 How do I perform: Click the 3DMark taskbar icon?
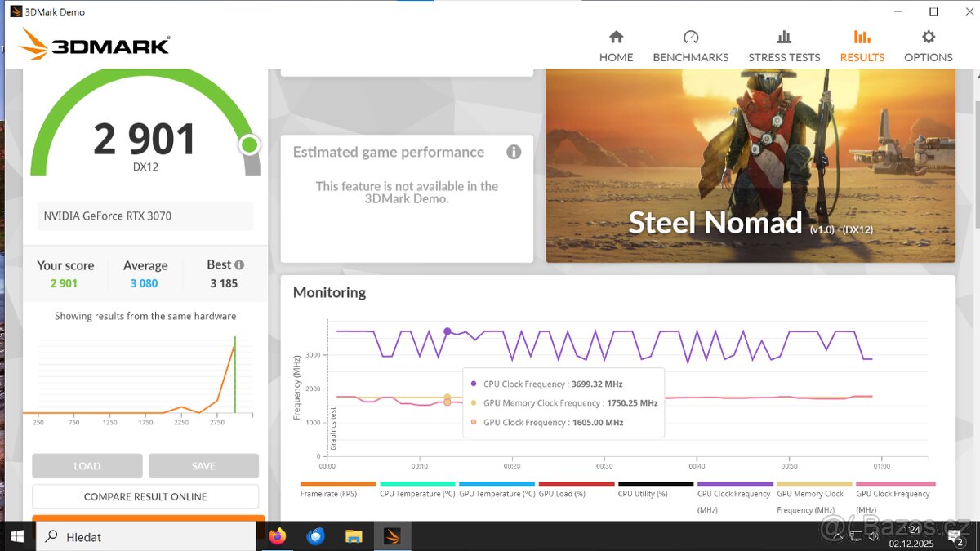pos(392,536)
